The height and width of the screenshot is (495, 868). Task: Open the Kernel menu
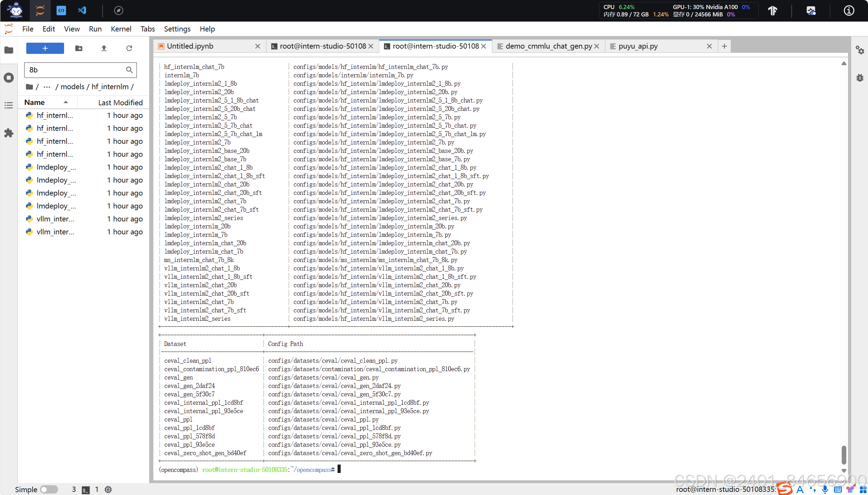pos(121,29)
